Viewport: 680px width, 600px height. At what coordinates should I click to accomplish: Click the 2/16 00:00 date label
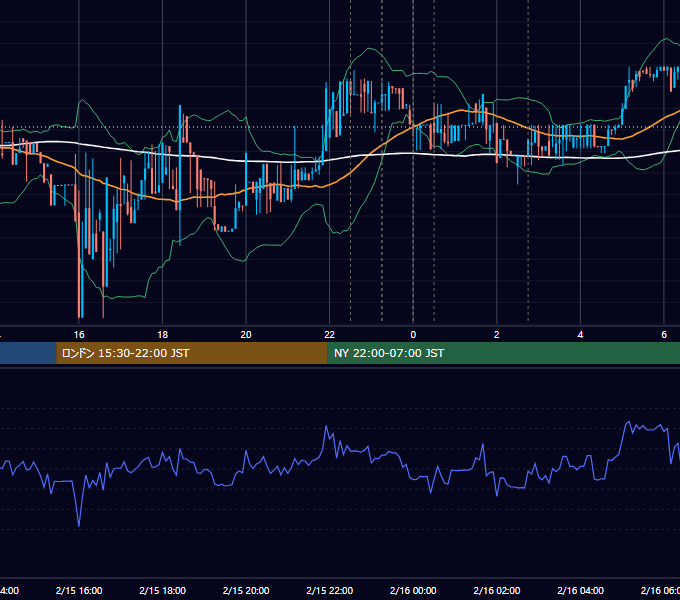[413, 590]
